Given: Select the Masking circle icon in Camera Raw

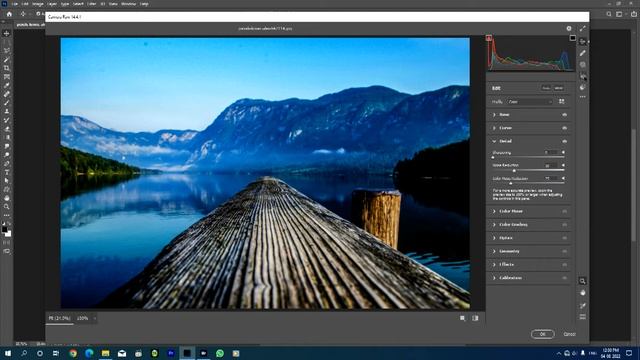Looking at the screenshot, I should pos(582,64).
